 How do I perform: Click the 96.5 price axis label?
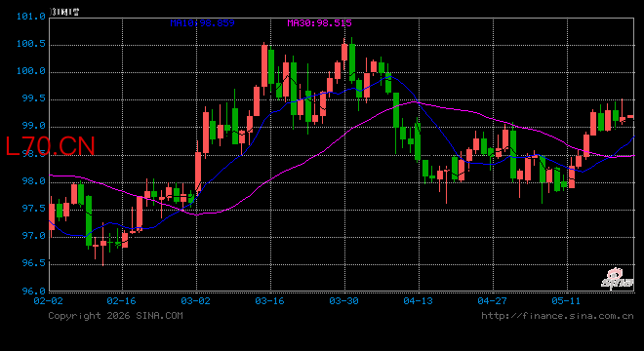point(34,263)
